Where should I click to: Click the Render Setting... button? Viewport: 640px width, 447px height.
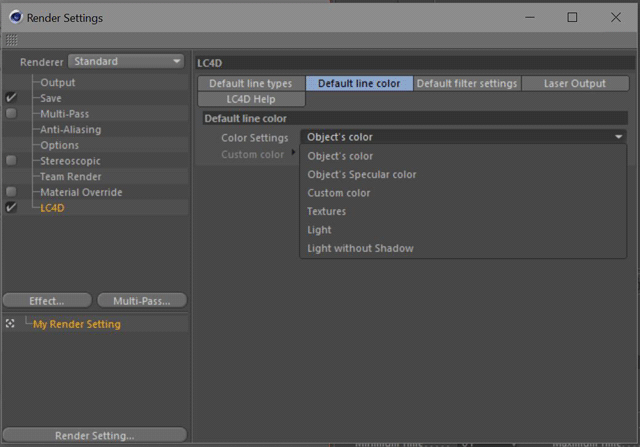click(94, 435)
